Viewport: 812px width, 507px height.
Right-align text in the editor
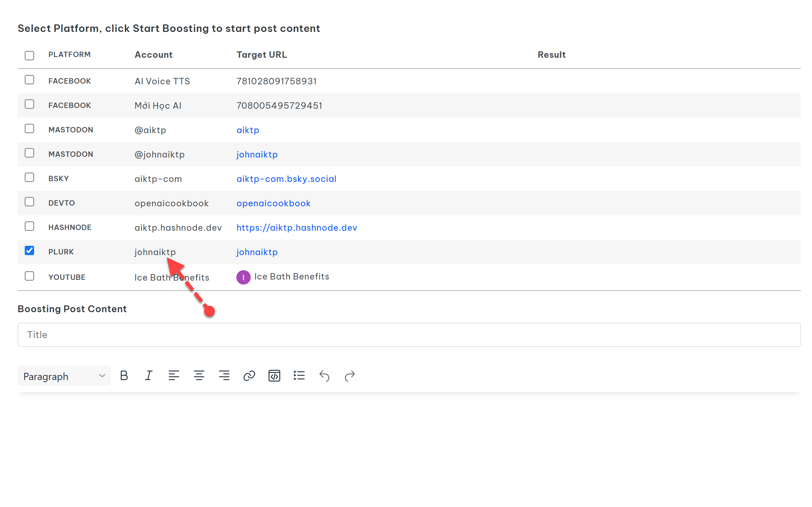224,376
